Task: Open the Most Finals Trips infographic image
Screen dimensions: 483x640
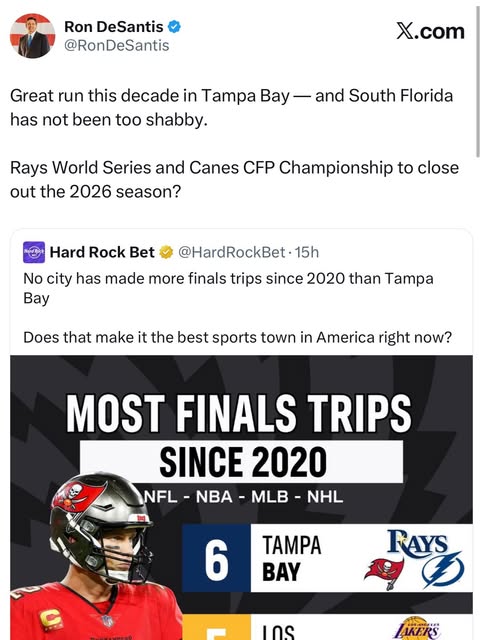Action: pos(241,497)
